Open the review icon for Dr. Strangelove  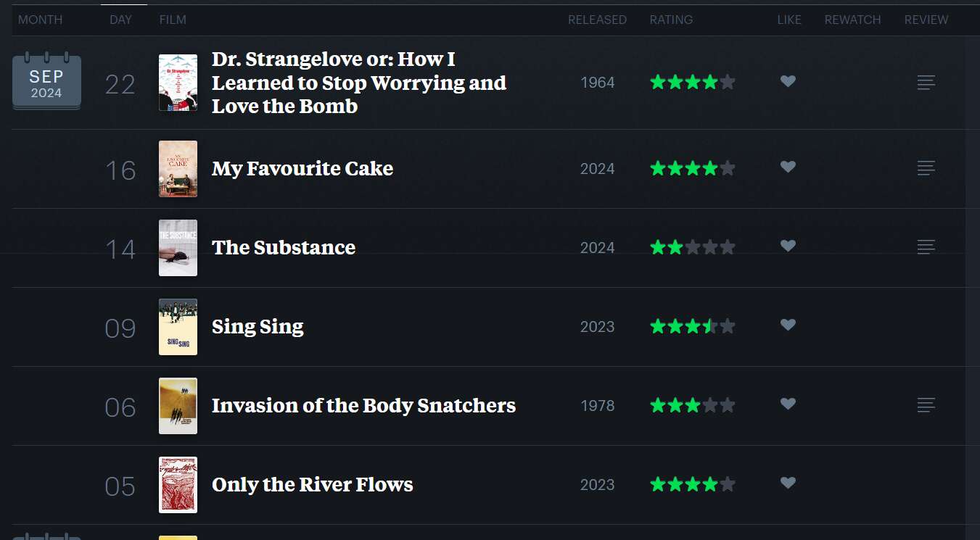pyautogui.click(x=926, y=83)
